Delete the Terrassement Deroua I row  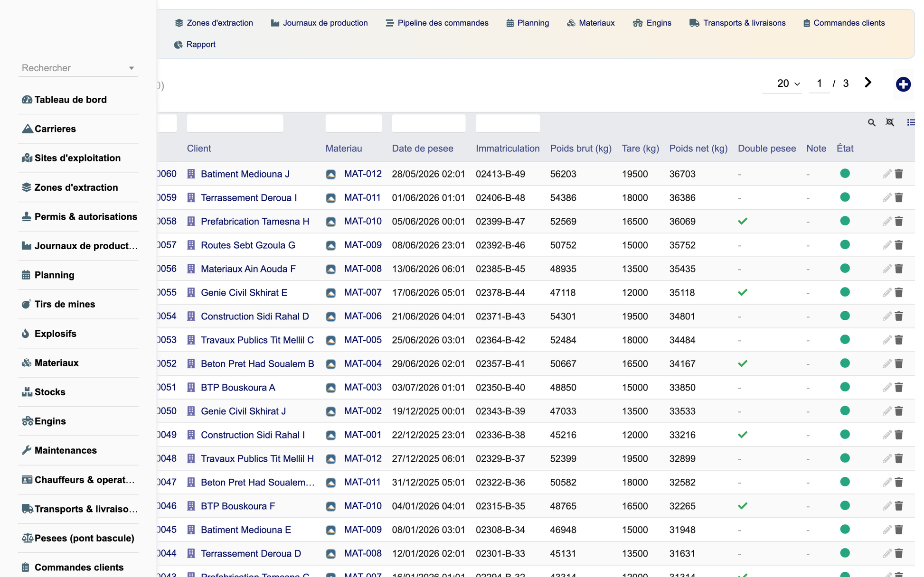899,197
